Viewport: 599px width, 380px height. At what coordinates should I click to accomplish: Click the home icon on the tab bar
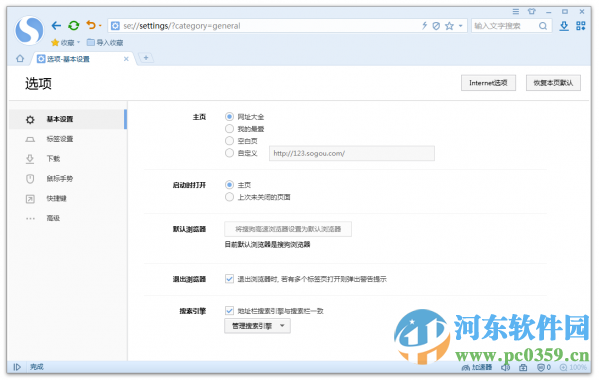coord(20,58)
